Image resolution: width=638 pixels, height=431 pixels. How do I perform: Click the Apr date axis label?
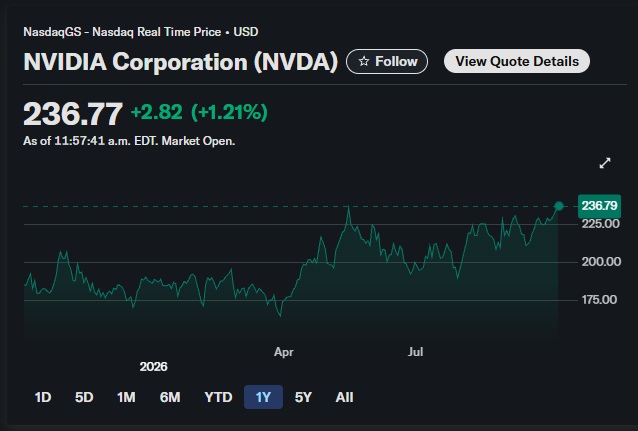pyautogui.click(x=284, y=352)
